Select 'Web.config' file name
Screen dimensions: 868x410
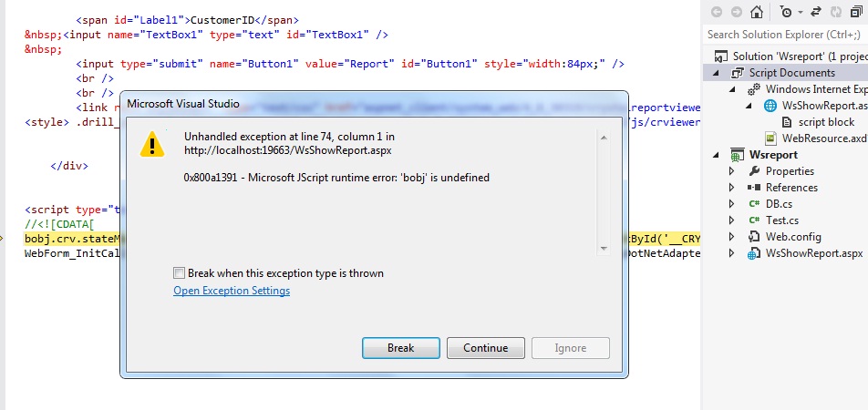(x=793, y=237)
